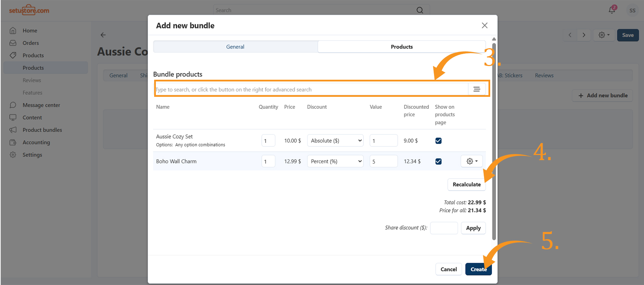644x285 pixels.
Task: Click the dialog vertical scrollbar
Action: [494, 141]
